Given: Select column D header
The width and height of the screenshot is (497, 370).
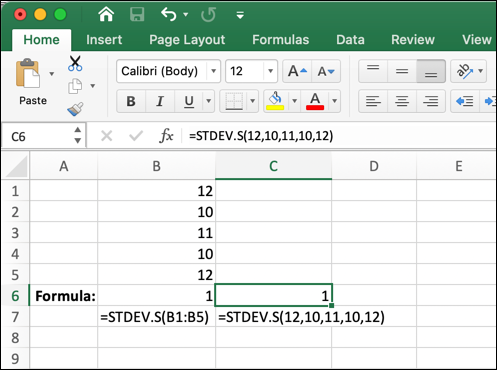Looking at the screenshot, I should coord(374,166).
